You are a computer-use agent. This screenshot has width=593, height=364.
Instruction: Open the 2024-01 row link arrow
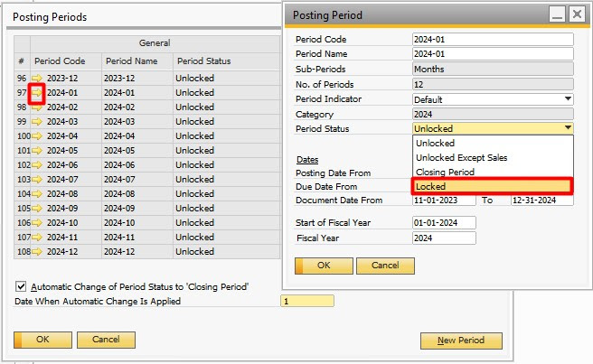pos(37,93)
